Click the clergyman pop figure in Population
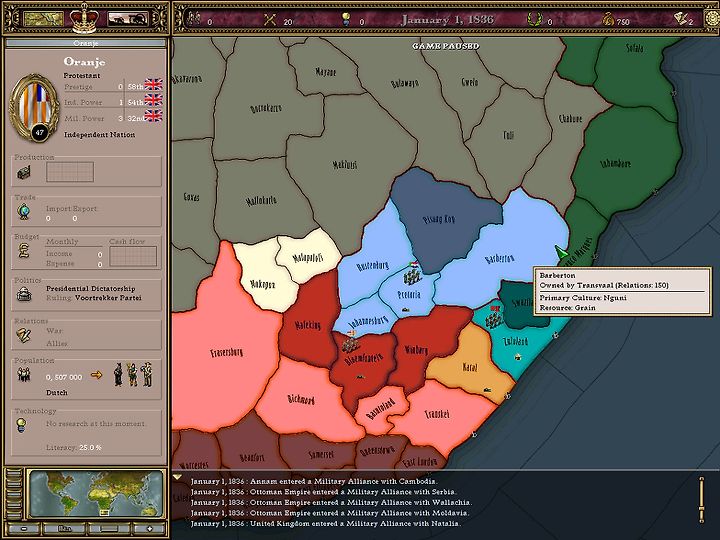This screenshot has width=720, height=540. [x=118, y=374]
